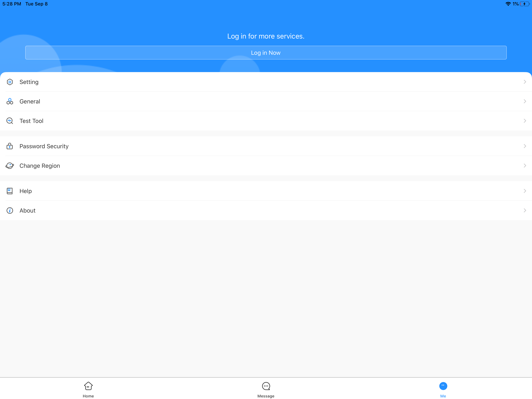Click the 'Tue Sep 8' date text
This screenshot has height=399, width=532.
point(37,4)
